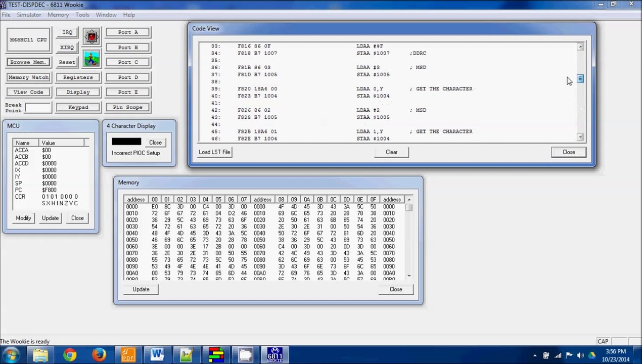Click the Windows Start button
This screenshot has height=364, width=642.
tap(10, 355)
